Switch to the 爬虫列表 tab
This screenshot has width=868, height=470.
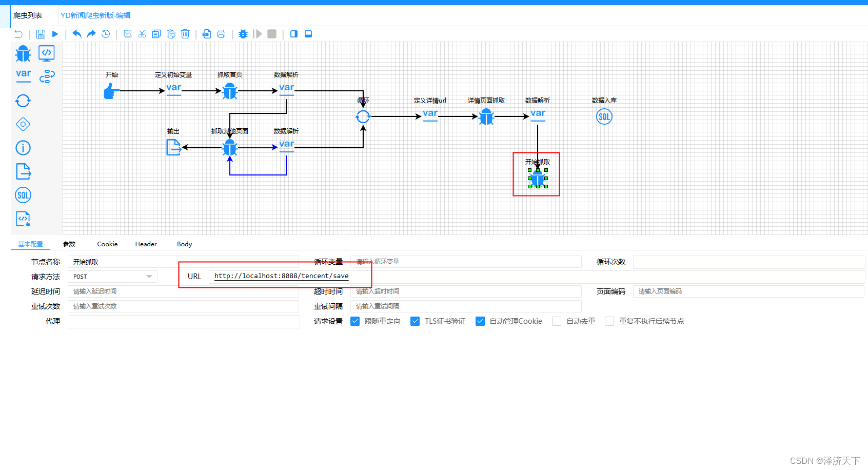(28, 15)
